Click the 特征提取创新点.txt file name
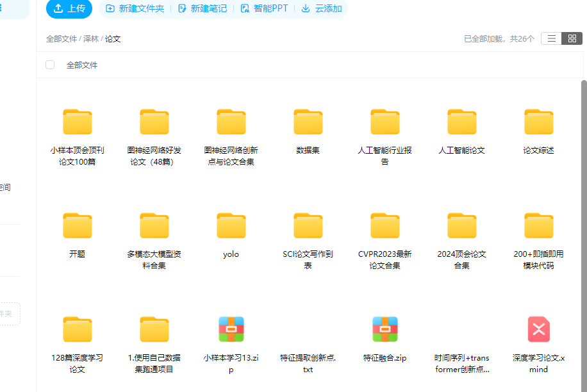The image size is (587, 392). click(x=308, y=364)
